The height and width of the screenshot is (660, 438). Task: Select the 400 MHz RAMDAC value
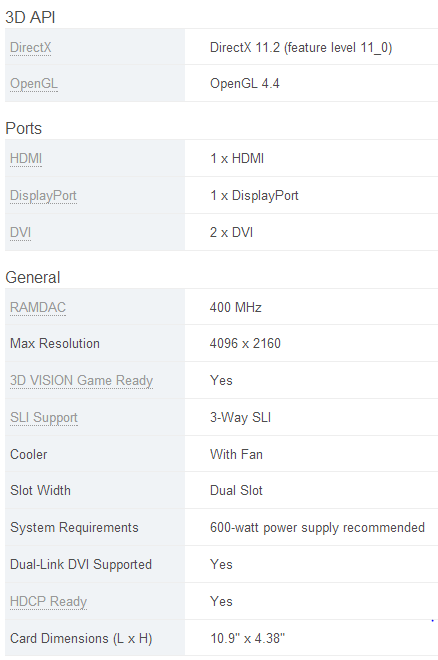click(x=236, y=307)
